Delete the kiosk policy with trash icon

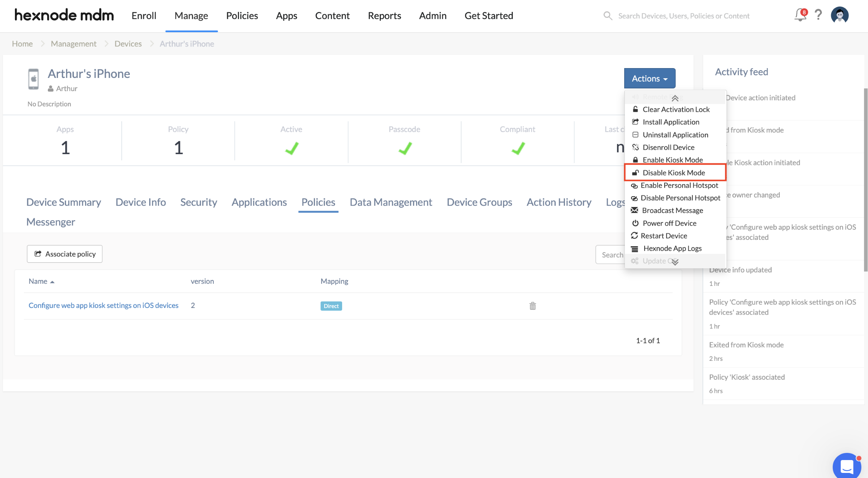click(x=533, y=306)
